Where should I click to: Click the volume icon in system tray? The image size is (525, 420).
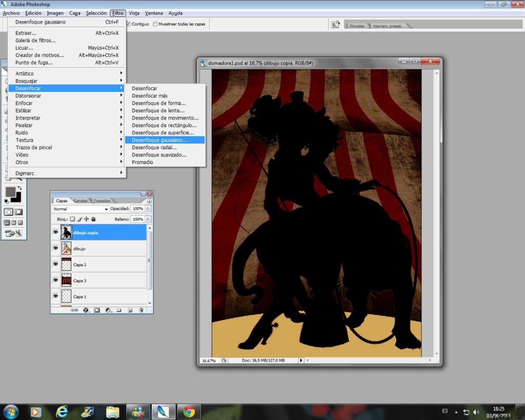[476, 412]
